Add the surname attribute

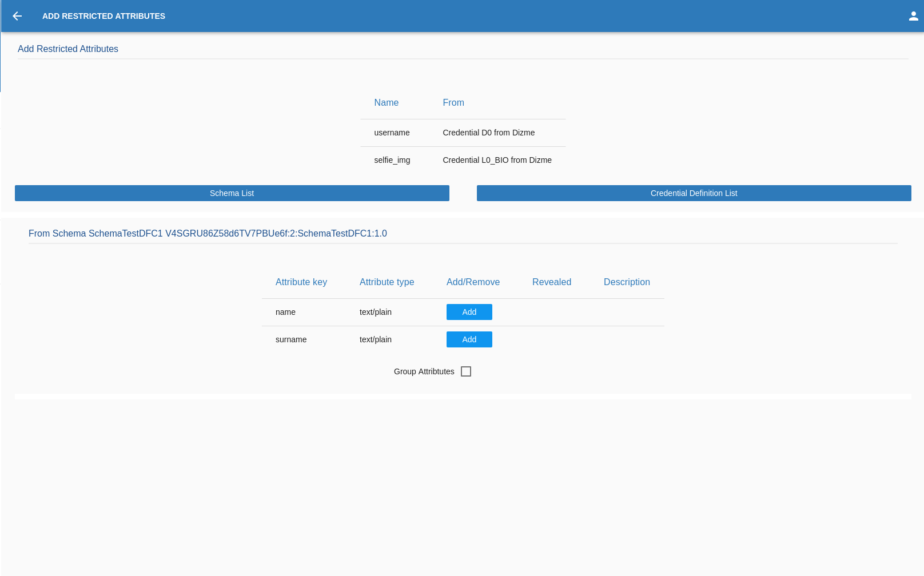pyautogui.click(x=469, y=339)
